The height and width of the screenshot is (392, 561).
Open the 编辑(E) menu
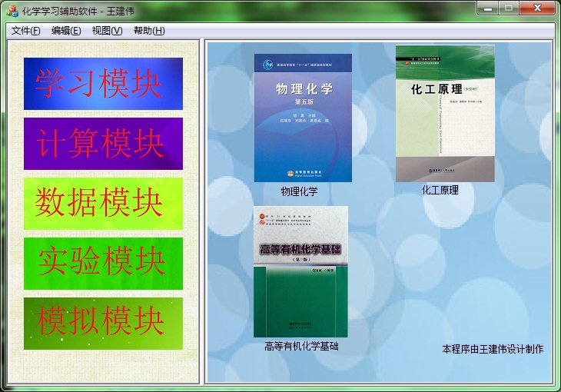pyautogui.click(x=66, y=31)
